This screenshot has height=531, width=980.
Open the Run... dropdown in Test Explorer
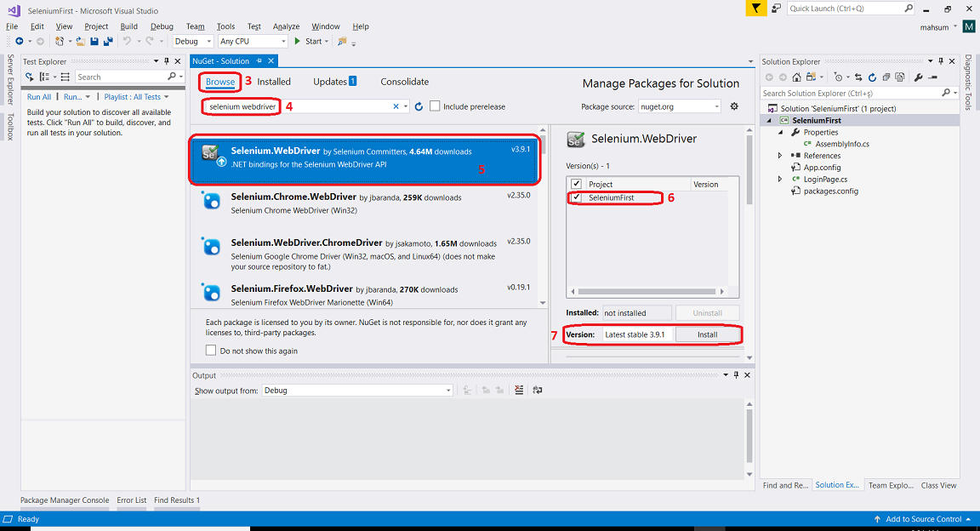77,97
